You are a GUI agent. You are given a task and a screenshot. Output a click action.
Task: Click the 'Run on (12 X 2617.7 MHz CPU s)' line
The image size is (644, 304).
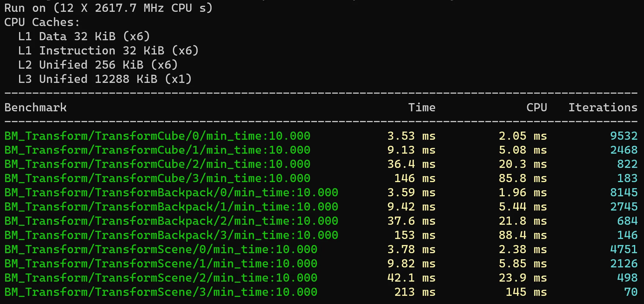click(108, 8)
